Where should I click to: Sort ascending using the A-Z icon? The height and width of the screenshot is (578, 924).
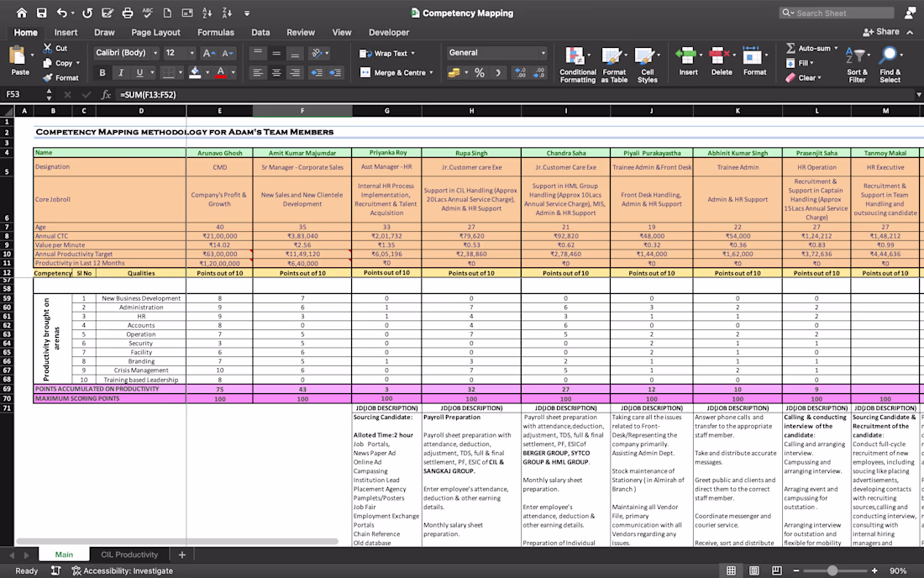pyautogui.click(x=207, y=13)
